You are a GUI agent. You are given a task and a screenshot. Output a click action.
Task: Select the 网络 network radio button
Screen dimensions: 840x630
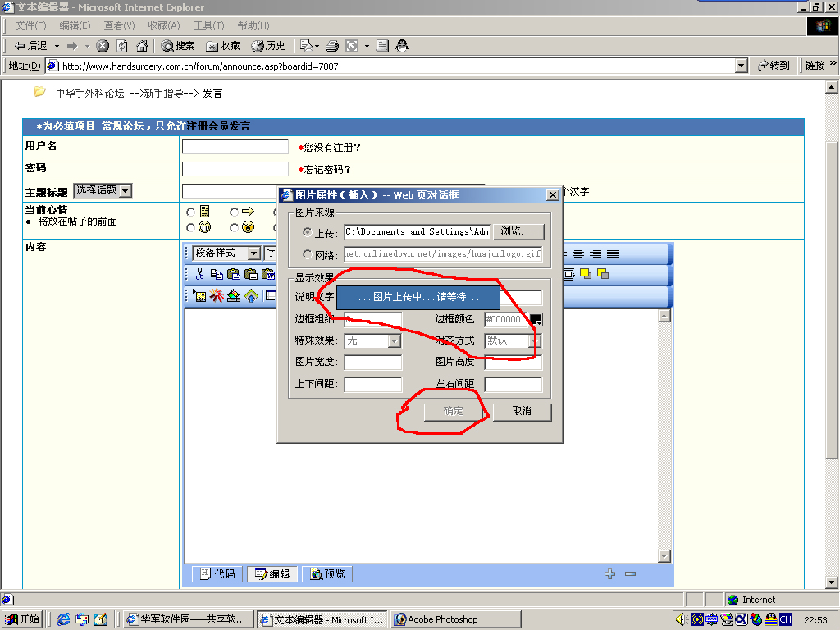coord(308,254)
